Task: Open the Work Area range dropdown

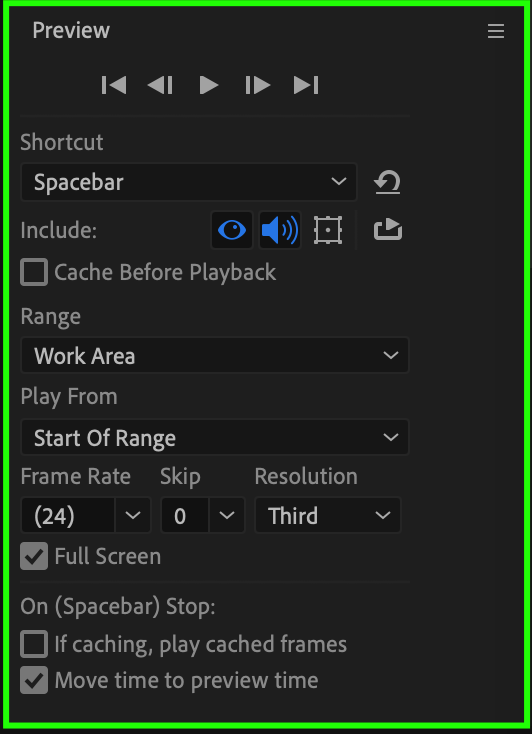Action: click(215, 355)
